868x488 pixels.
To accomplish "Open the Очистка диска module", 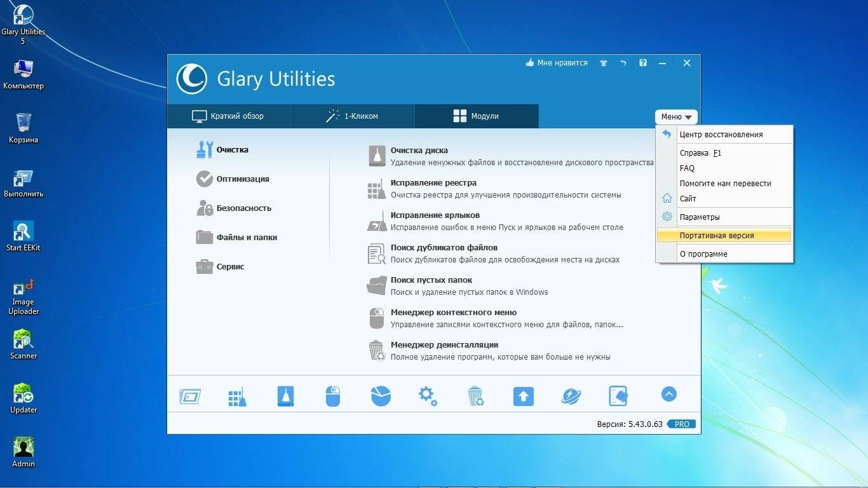I will (510, 156).
